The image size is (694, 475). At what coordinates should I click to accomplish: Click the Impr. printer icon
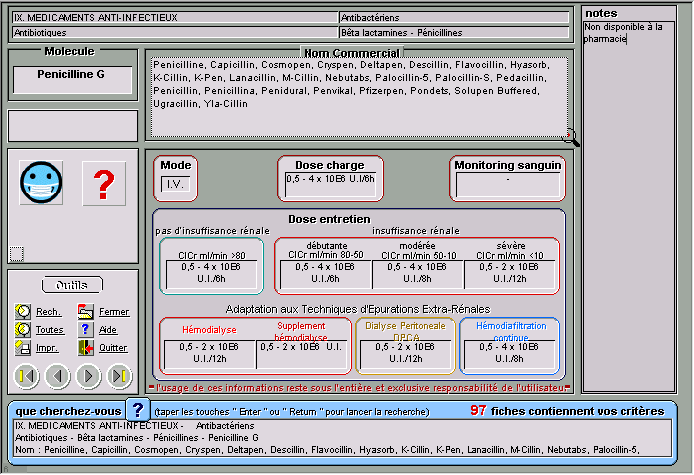pos(23,348)
